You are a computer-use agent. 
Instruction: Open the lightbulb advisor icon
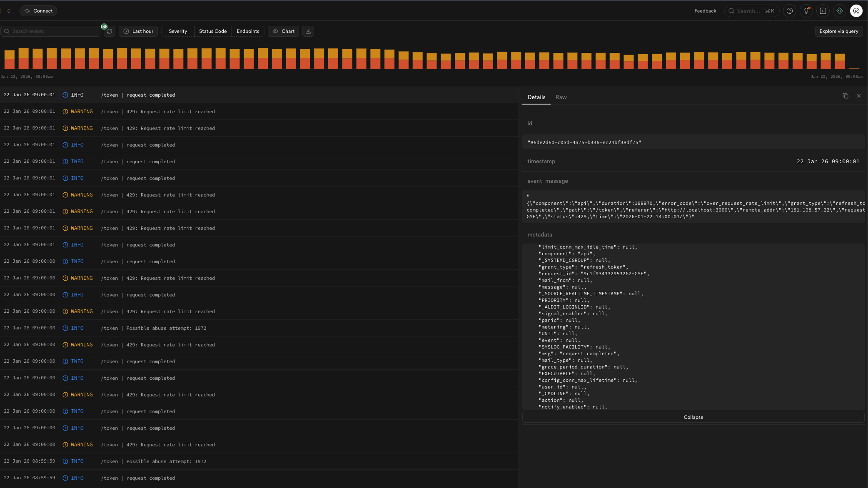pos(806,11)
